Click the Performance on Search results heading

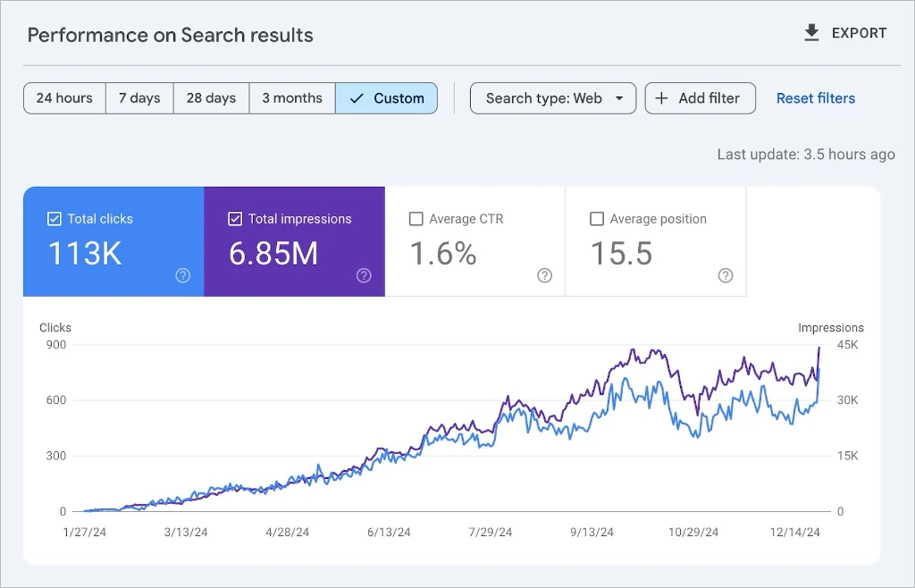[171, 35]
